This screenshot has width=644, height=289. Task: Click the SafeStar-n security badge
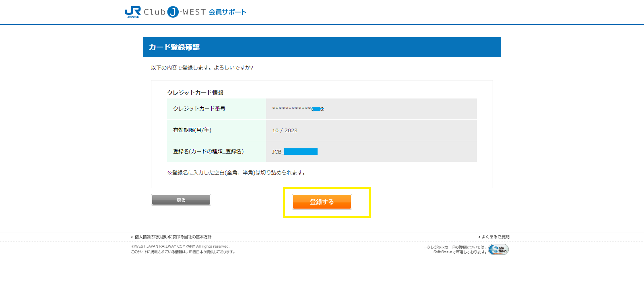click(x=498, y=250)
